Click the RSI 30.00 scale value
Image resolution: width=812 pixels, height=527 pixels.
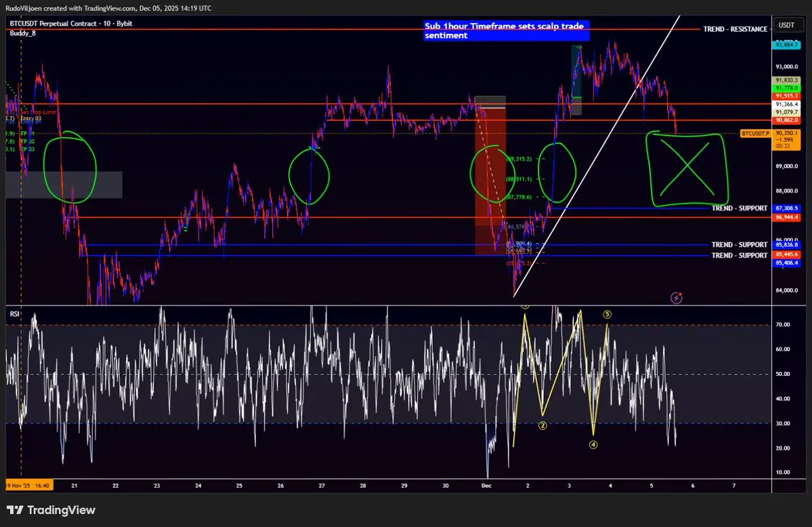pyautogui.click(x=782, y=423)
